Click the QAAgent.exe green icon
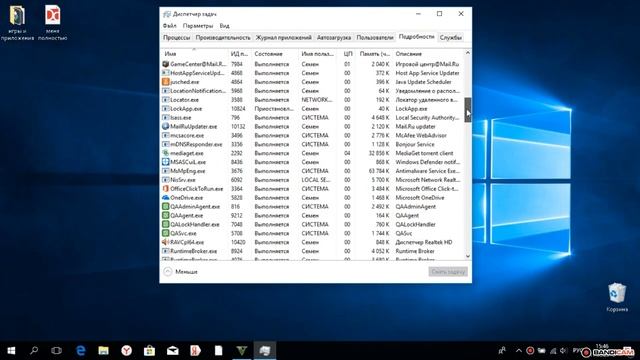 (x=165, y=216)
